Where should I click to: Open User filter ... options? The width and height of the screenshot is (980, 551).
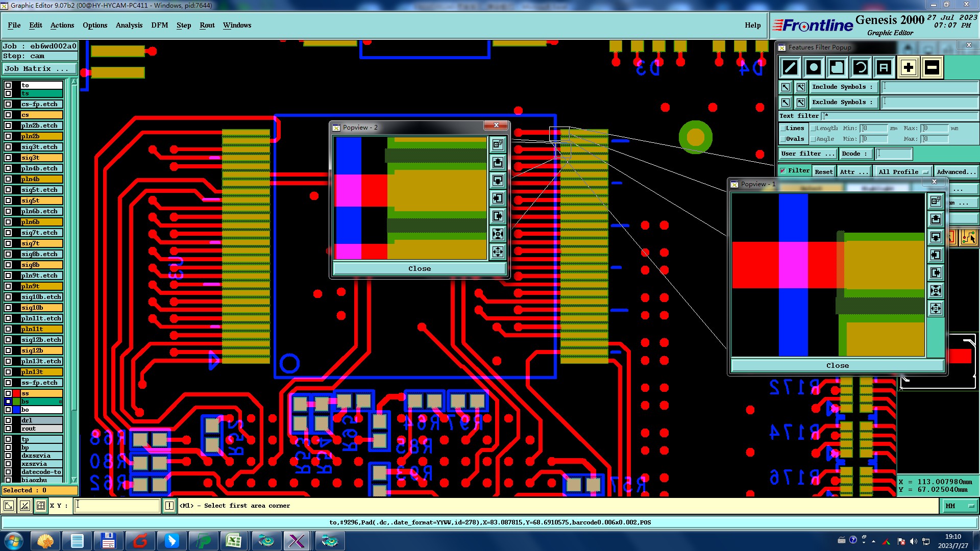tap(808, 154)
